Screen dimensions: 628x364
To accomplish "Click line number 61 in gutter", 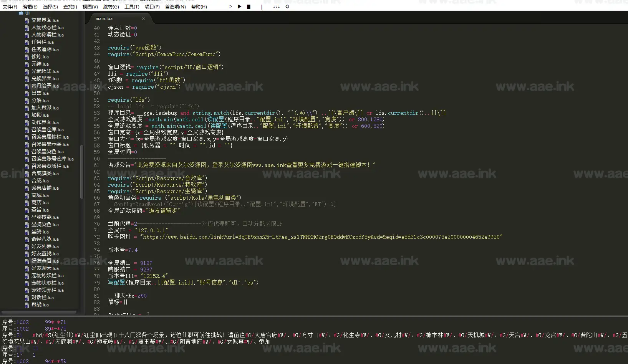I will pyautogui.click(x=97, y=165).
